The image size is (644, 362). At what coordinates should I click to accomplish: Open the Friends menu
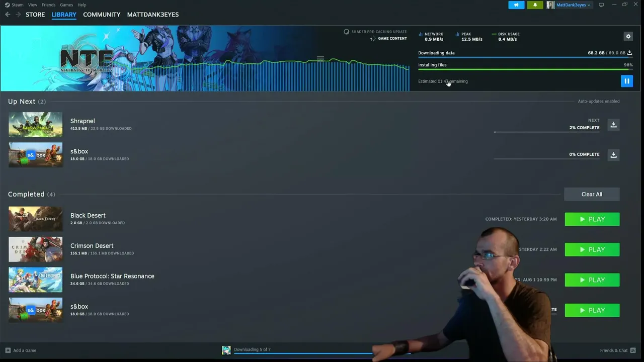tap(49, 5)
